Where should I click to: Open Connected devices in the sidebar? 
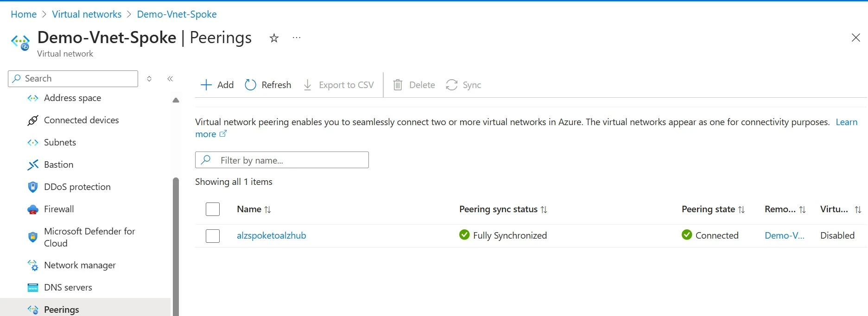click(x=81, y=120)
